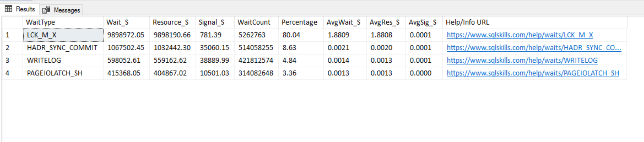The height and width of the screenshot is (142, 644).
Task: Select row 4 by its row number
Action: pyautogui.click(x=12, y=73)
